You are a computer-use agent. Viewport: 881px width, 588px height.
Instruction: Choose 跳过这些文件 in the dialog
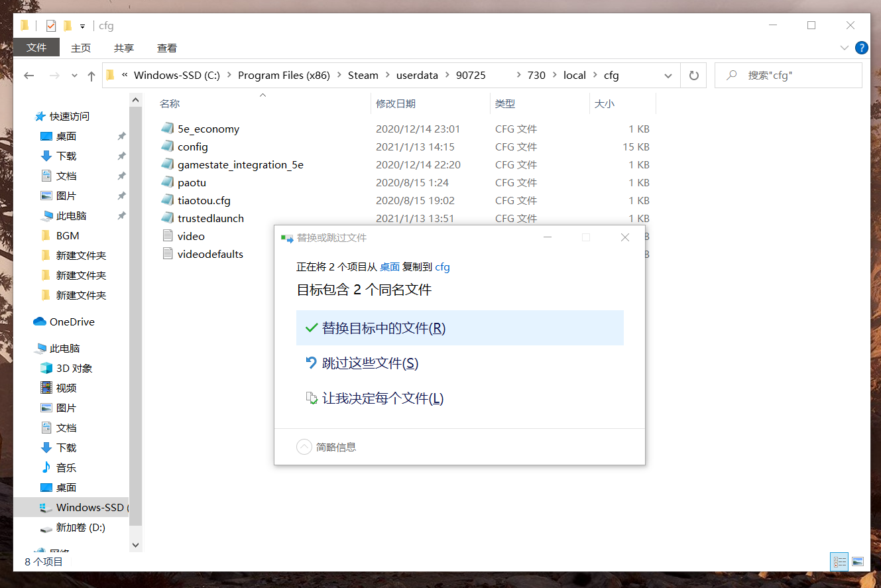(368, 363)
